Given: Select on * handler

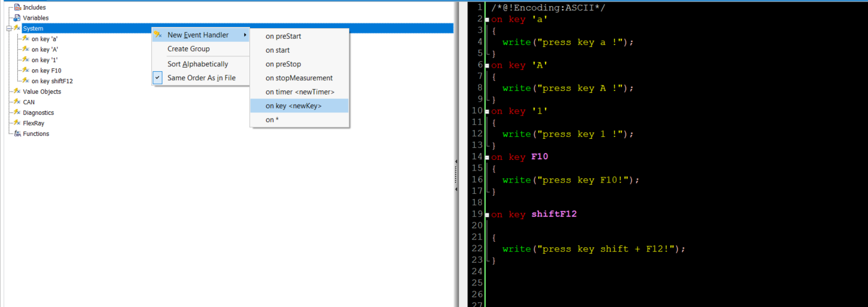Looking at the screenshot, I should tap(300, 120).
